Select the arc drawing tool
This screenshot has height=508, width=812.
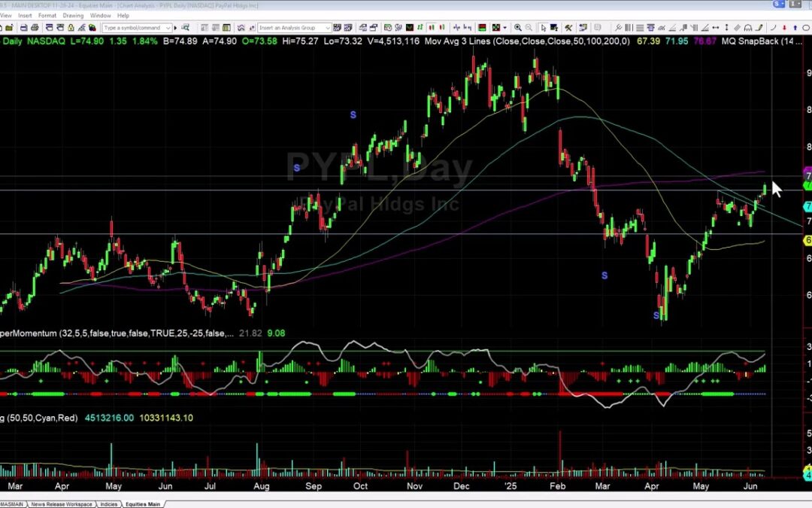point(773,28)
